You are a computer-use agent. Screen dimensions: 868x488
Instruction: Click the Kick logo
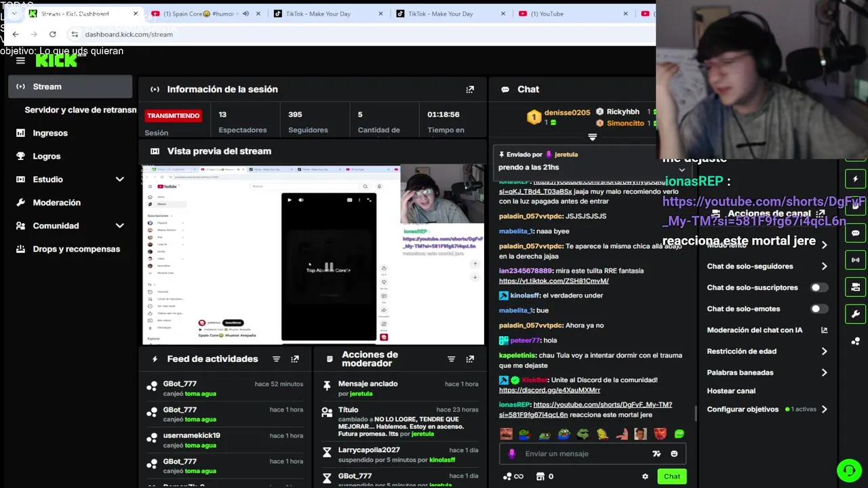coord(56,60)
